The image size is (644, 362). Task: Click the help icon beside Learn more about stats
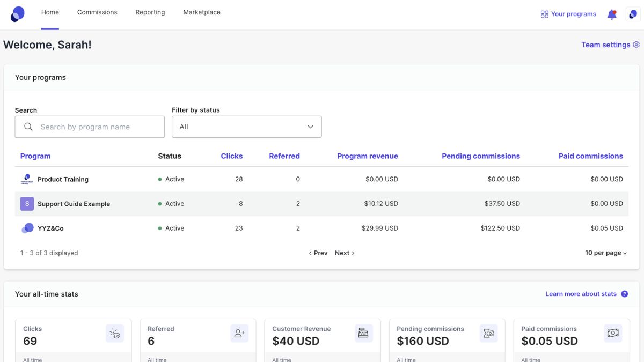click(x=624, y=294)
